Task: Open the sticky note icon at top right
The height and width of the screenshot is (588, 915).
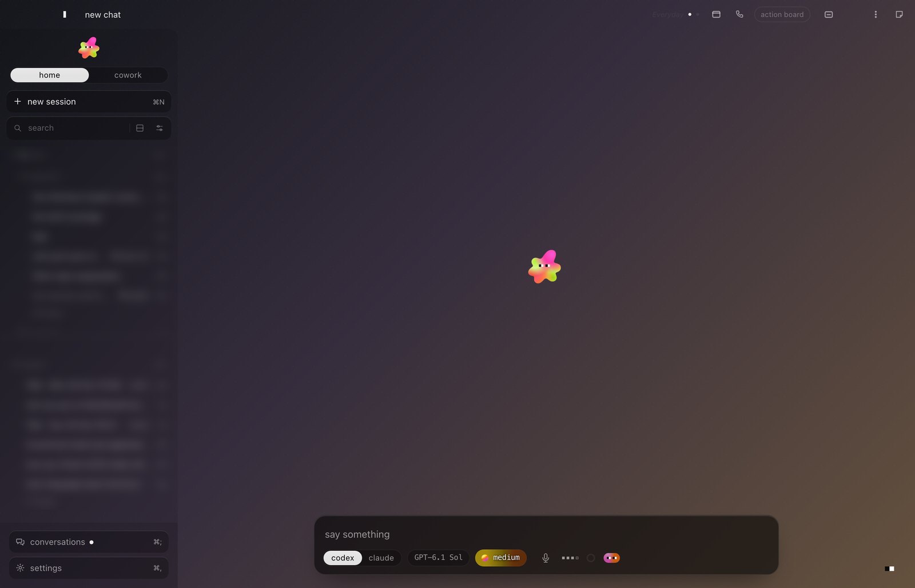Action: [x=899, y=14]
